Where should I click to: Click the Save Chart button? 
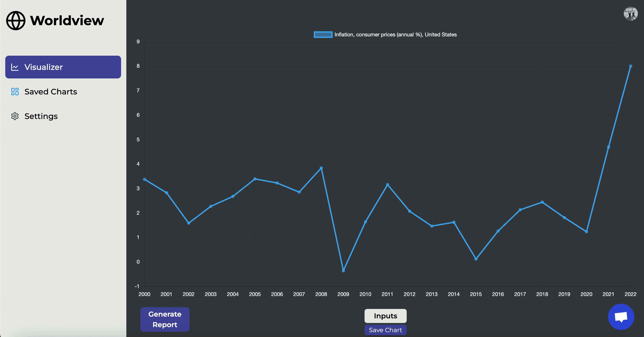[385, 330]
